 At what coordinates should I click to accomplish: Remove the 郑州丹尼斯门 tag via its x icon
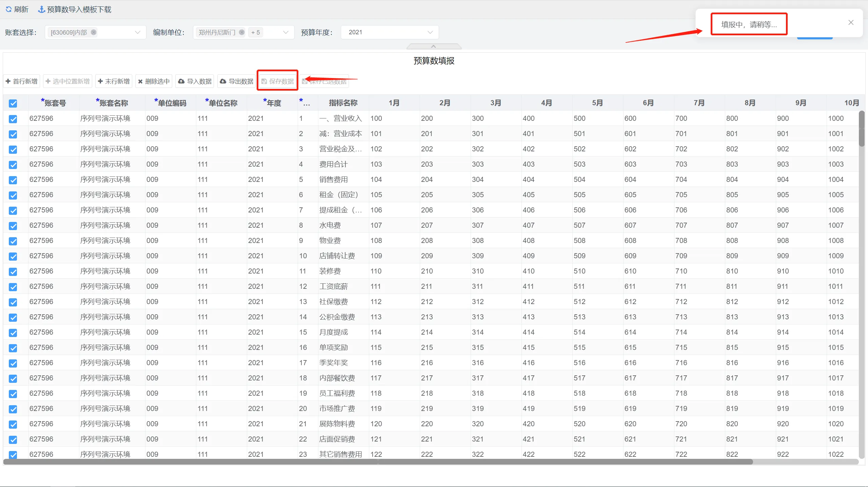242,32
